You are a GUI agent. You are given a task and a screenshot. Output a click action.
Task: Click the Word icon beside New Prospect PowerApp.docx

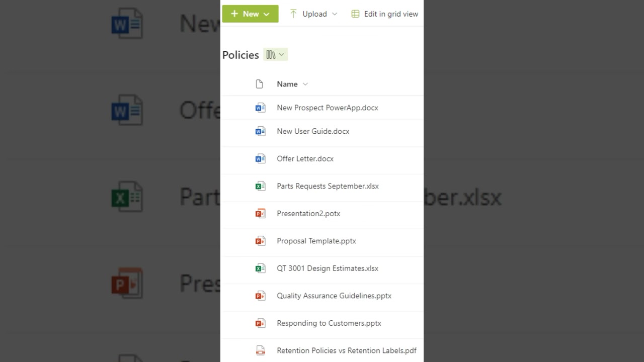tap(260, 108)
